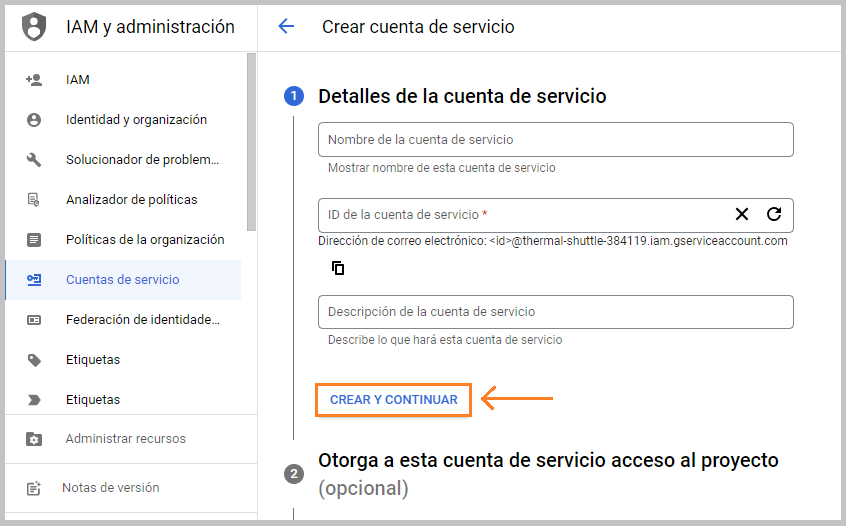Copy the service account email address

point(338,268)
